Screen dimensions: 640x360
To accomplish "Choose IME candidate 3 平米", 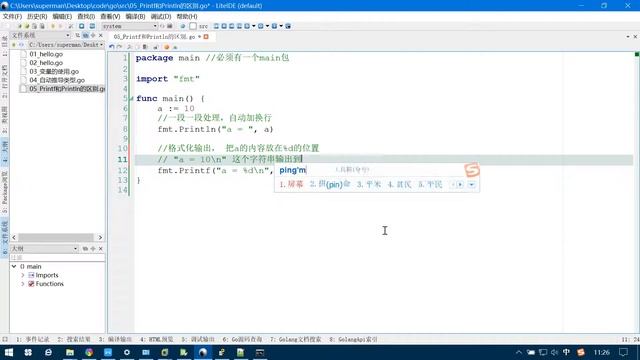I will pos(369,184).
